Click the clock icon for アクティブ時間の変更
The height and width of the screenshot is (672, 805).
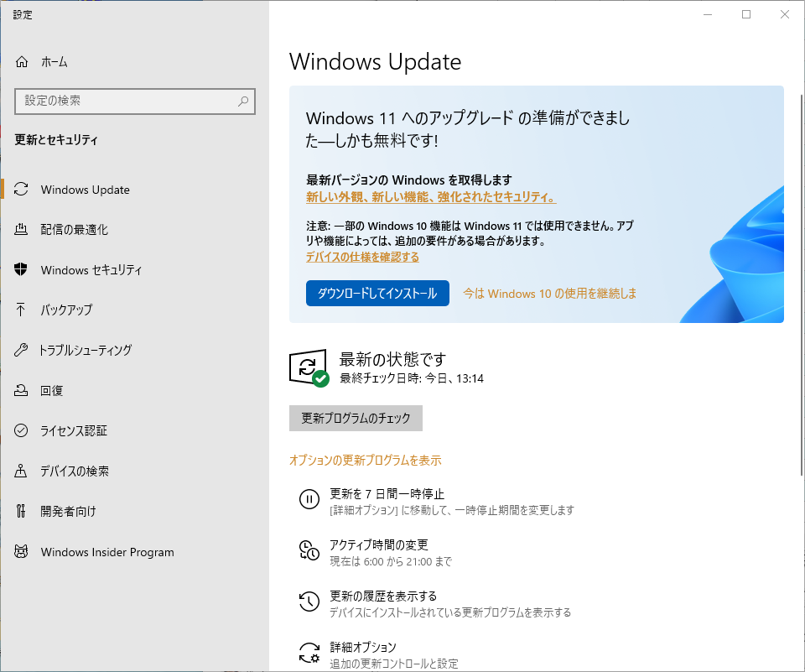click(309, 550)
